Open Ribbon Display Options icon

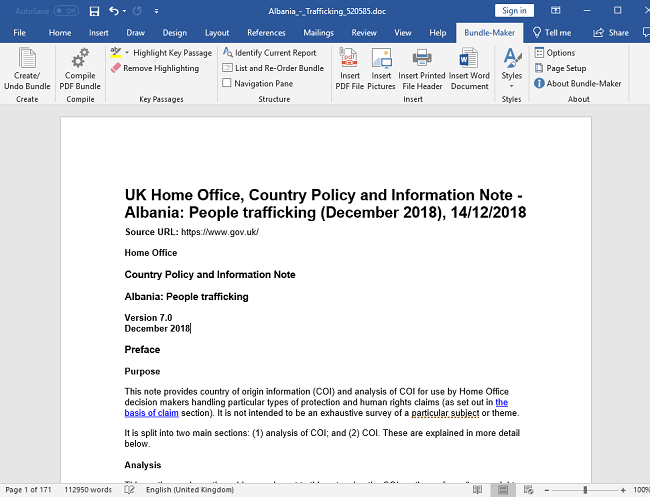(555, 11)
